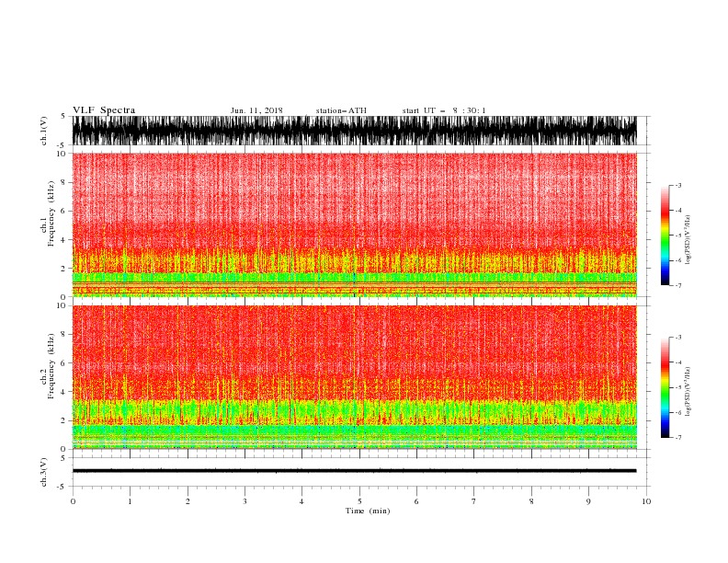Image resolution: width=728 pixels, height=563 pixels.
Task: Click the "ch.1(V)" axis label
Action: click(44, 131)
